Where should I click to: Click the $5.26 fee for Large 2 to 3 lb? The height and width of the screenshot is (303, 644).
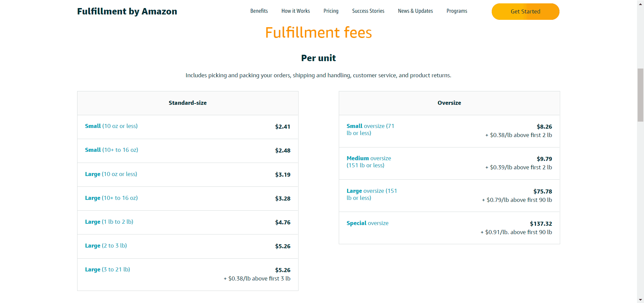(282, 246)
